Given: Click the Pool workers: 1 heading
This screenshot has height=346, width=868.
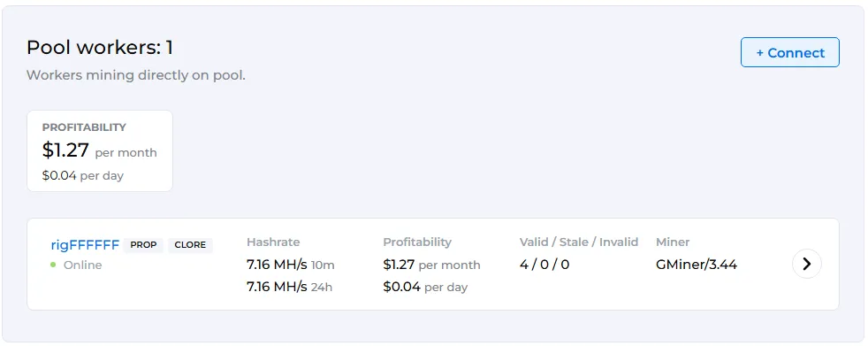Looking at the screenshot, I should 100,48.
